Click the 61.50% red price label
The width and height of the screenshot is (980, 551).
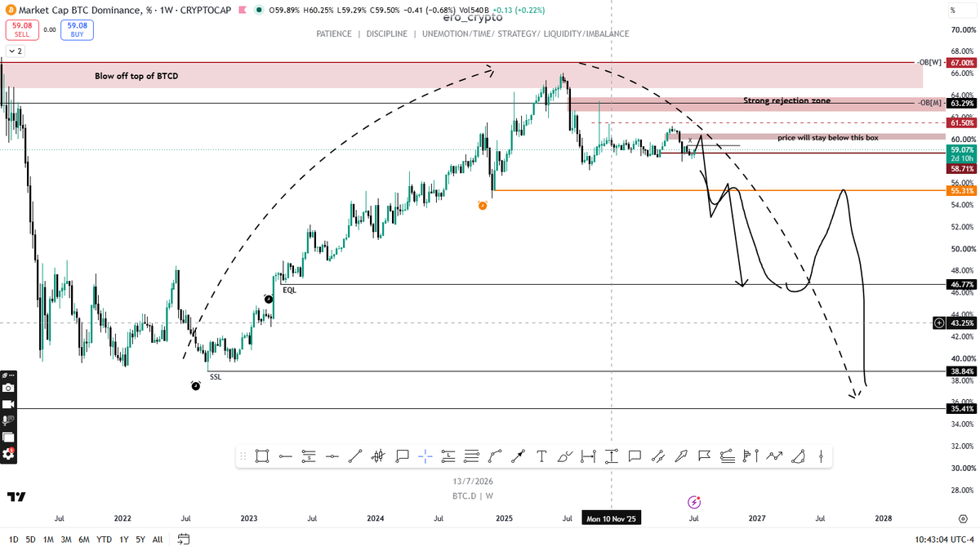[961, 122]
